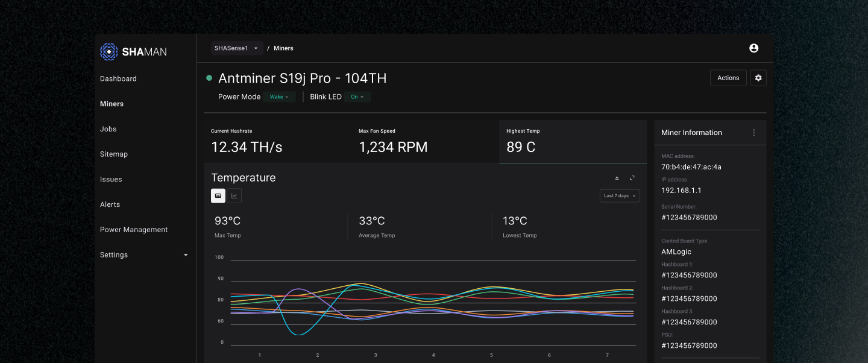Go to Dashboard in sidebar
Viewport: 868px width, 363px height.
(118, 78)
